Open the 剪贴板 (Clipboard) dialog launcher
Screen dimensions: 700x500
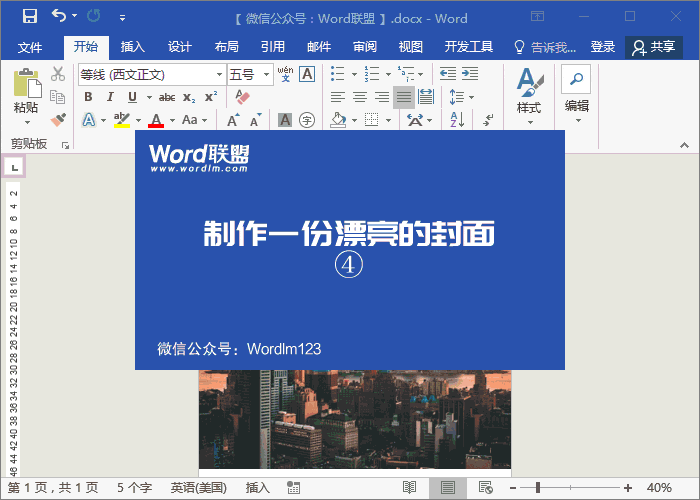click(65, 145)
